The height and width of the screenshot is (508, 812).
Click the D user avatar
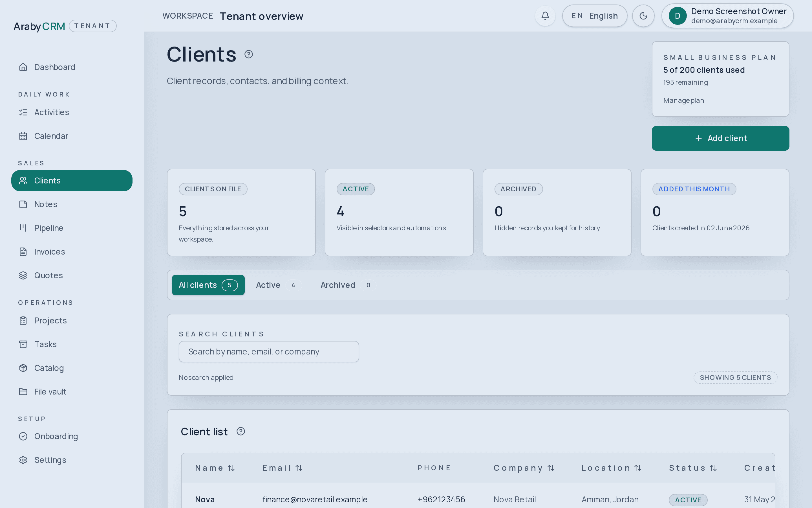coord(678,16)
